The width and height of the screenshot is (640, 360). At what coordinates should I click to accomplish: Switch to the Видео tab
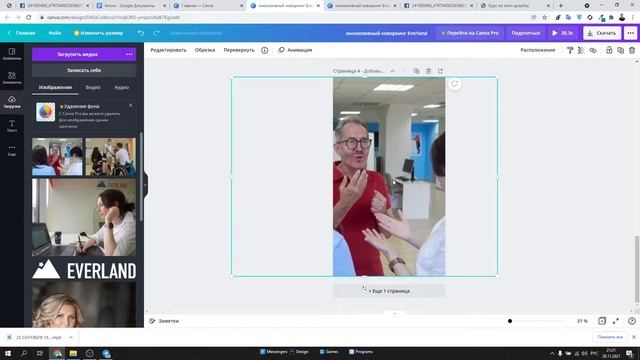pyautogui.click(x=93, y=87)
